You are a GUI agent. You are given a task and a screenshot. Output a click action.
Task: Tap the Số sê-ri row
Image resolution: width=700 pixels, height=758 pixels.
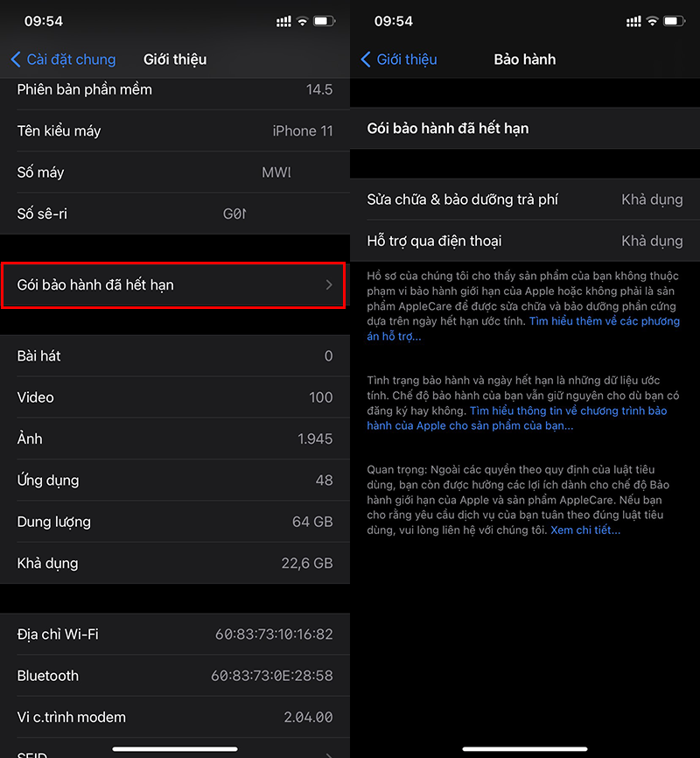(x=175, y=214)
